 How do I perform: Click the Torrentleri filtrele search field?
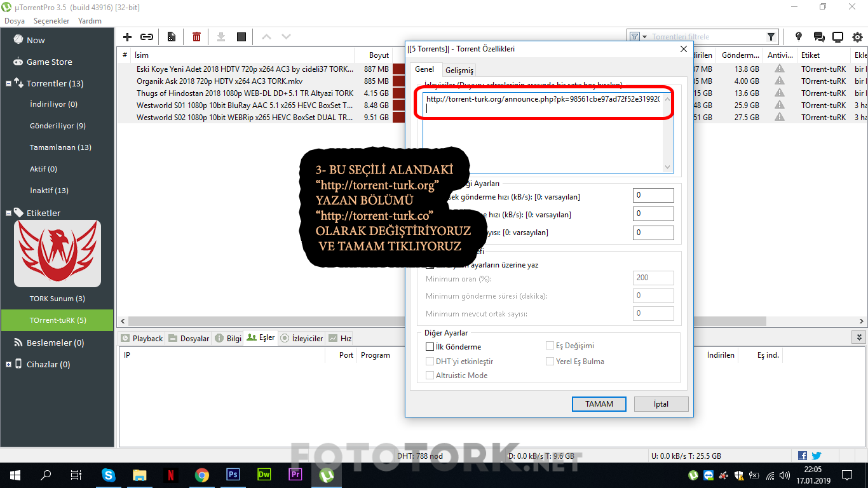click(x=707, y=37)
